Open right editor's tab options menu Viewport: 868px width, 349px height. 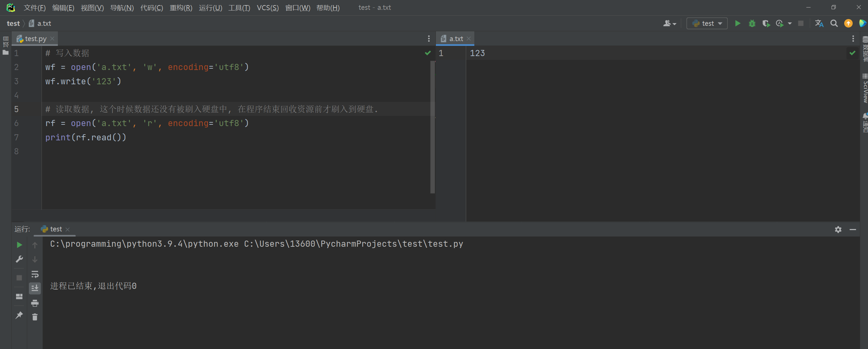[x=853, y=39]
